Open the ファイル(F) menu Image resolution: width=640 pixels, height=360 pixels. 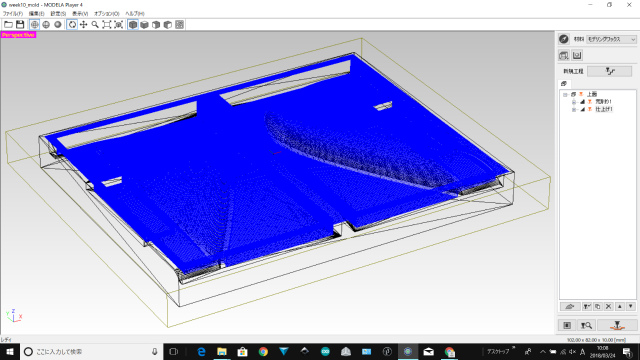[x=13, y=13]
